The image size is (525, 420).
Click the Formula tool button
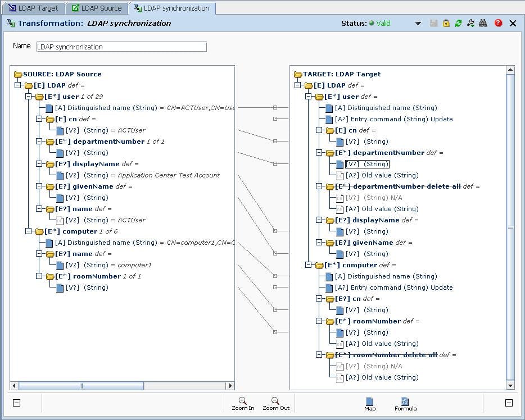click(405, 404)
